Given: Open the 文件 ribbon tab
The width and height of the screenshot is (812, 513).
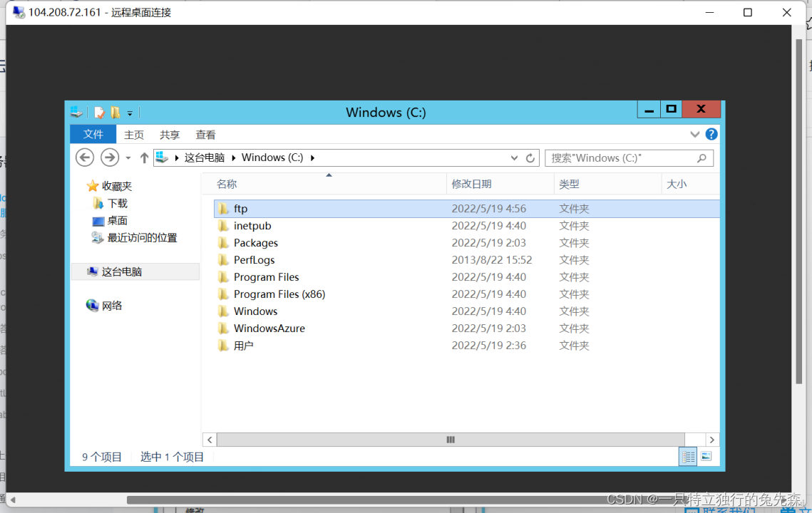Looking at the screenshot, I should tap(93, 135).
